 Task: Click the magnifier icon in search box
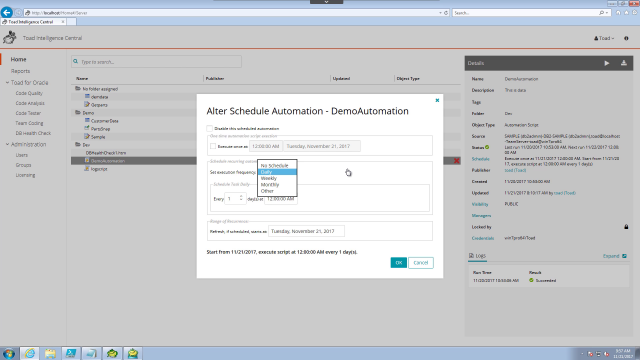pyautogui.click(x=76, y=62)
